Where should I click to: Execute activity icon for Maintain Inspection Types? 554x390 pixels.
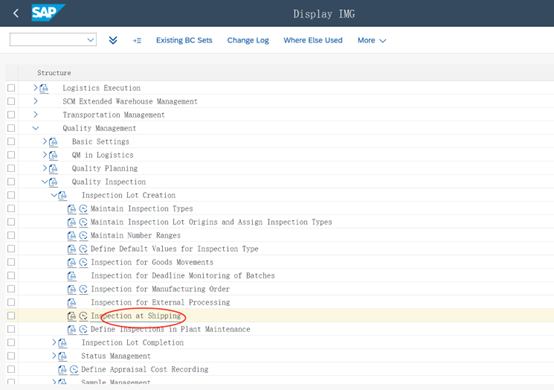coord(83,209)
